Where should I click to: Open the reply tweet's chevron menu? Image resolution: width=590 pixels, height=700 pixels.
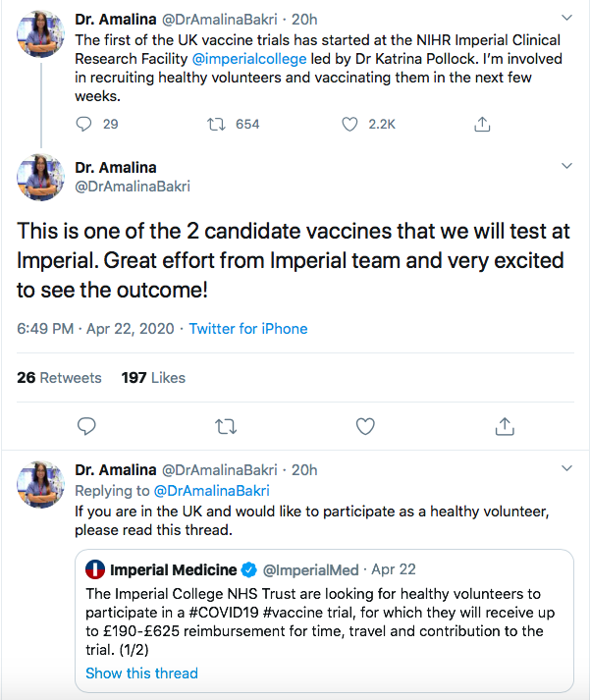(566, 470)
